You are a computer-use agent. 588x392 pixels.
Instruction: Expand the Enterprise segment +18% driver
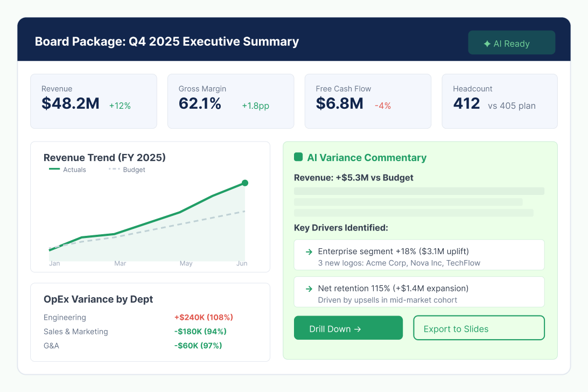click(x=419, y=255)
